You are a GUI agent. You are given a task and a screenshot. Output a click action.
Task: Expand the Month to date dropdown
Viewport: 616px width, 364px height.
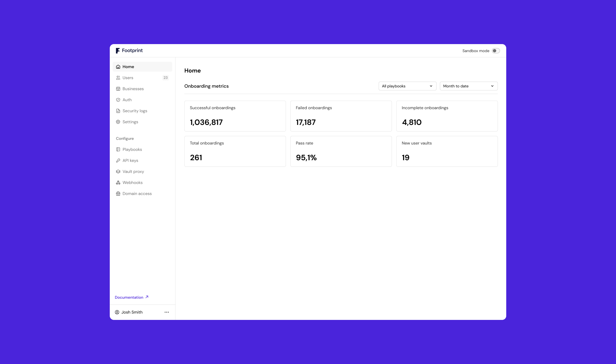point(469,86)
